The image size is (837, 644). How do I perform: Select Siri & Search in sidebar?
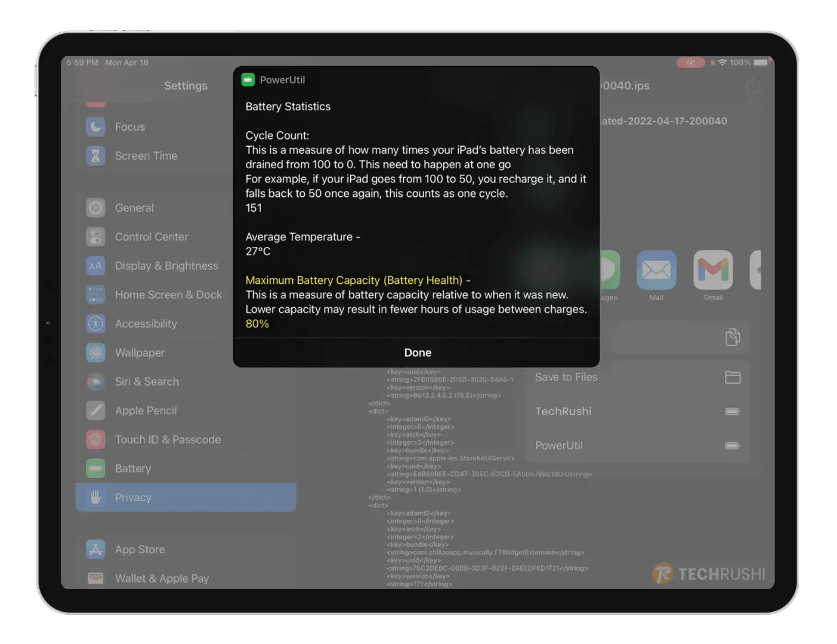[x=186, y=382]
